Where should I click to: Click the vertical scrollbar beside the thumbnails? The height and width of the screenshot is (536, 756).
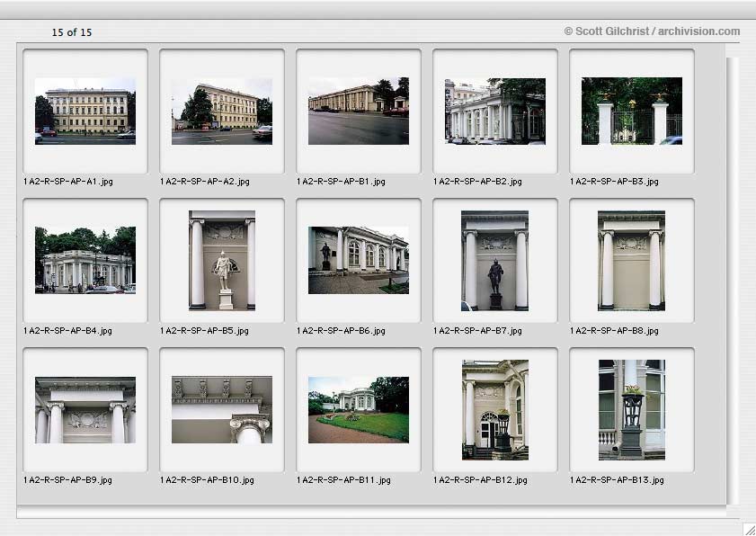click(733, 281)
